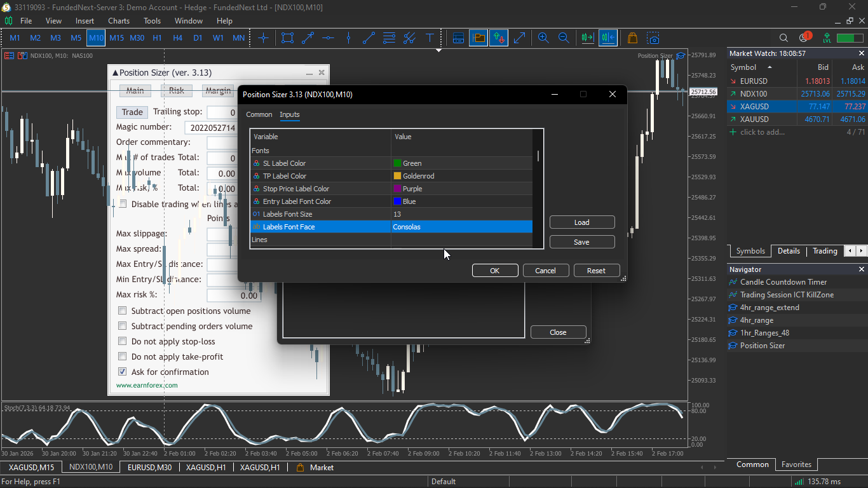The image size is (868, 488).
Task: Select the text label tool
Action: click(x=430, y=38)
